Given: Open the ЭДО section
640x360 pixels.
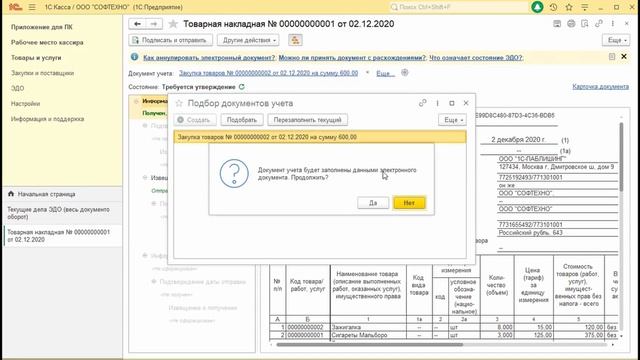Looking at the screenshot, I should [x=18, y=88].
